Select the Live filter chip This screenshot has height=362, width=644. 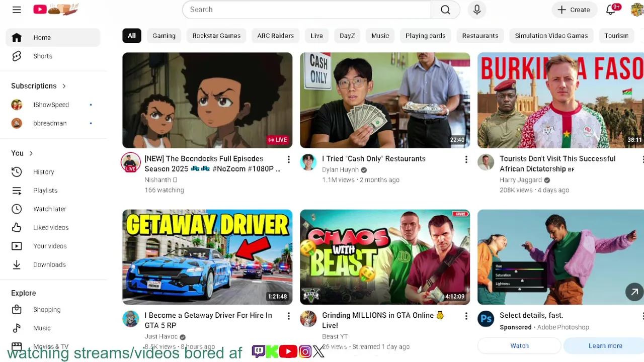tap(317, 36)
